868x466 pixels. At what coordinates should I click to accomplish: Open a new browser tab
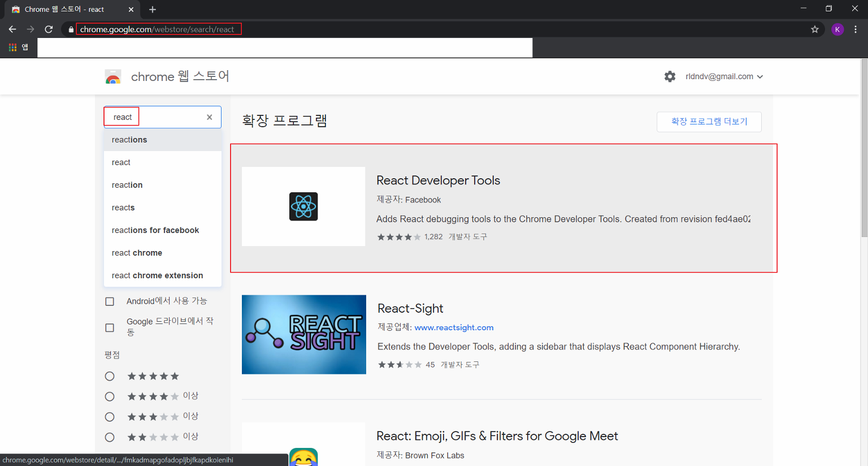point(153,10)
